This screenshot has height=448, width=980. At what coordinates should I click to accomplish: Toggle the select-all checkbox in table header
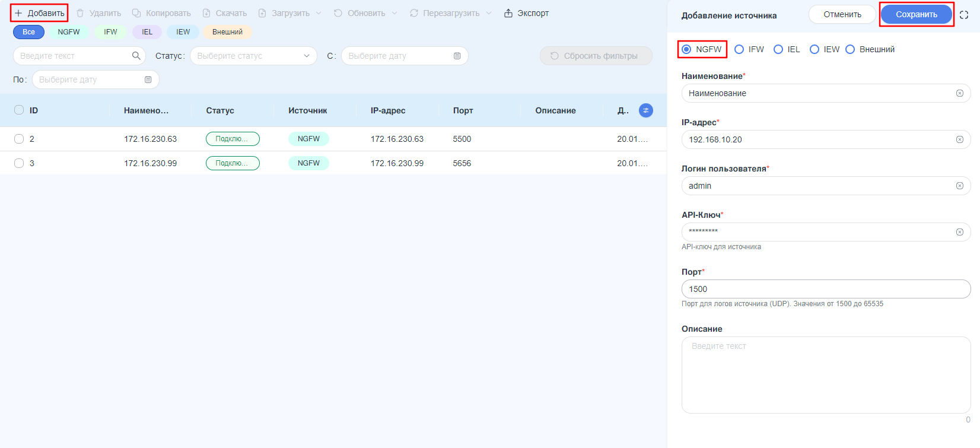[x=19, y=110]
